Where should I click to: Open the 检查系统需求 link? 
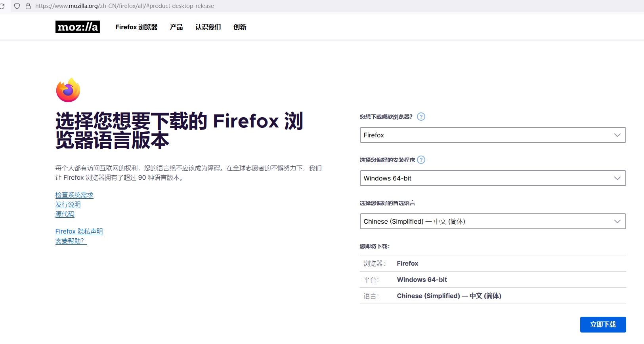tap(75, 195)
